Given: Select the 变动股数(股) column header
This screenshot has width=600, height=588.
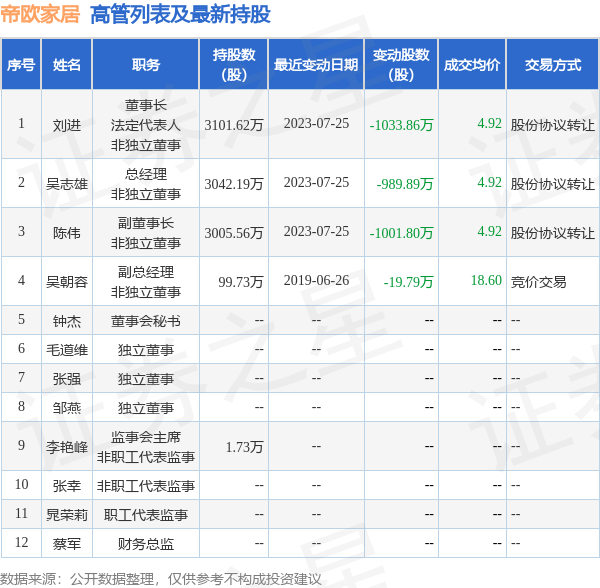Looking at the screenshot, I should pos(401,65).
